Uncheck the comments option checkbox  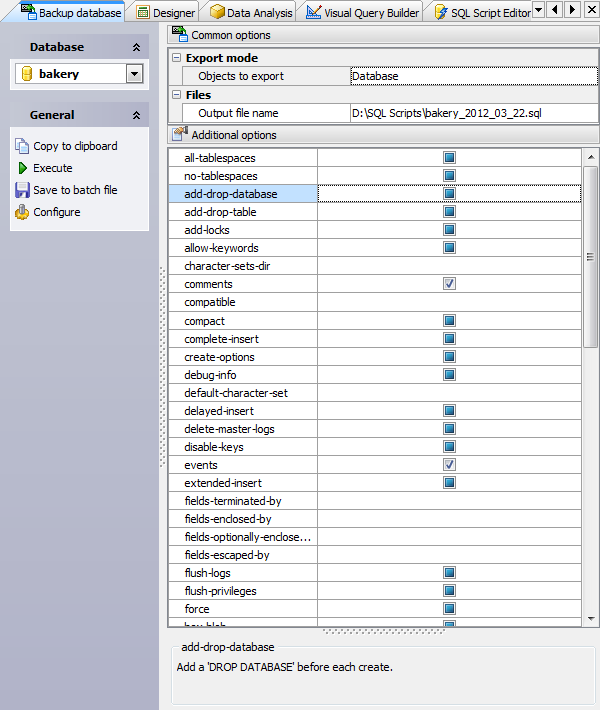449,284
